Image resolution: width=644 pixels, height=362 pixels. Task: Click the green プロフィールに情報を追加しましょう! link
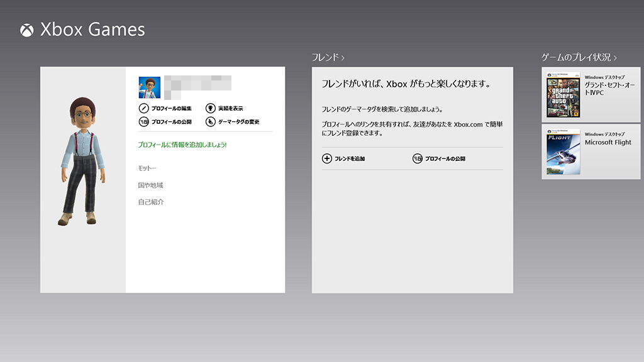182,145
